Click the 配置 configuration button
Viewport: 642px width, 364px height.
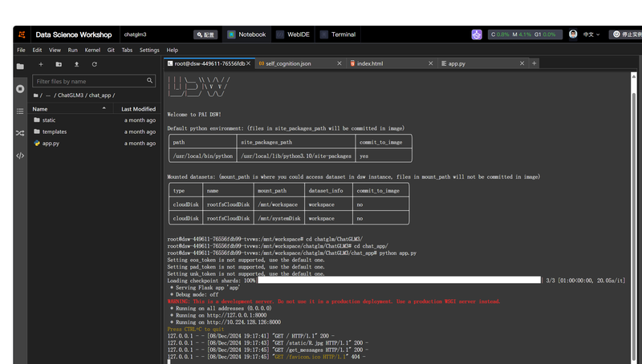(x=205, y=34)
